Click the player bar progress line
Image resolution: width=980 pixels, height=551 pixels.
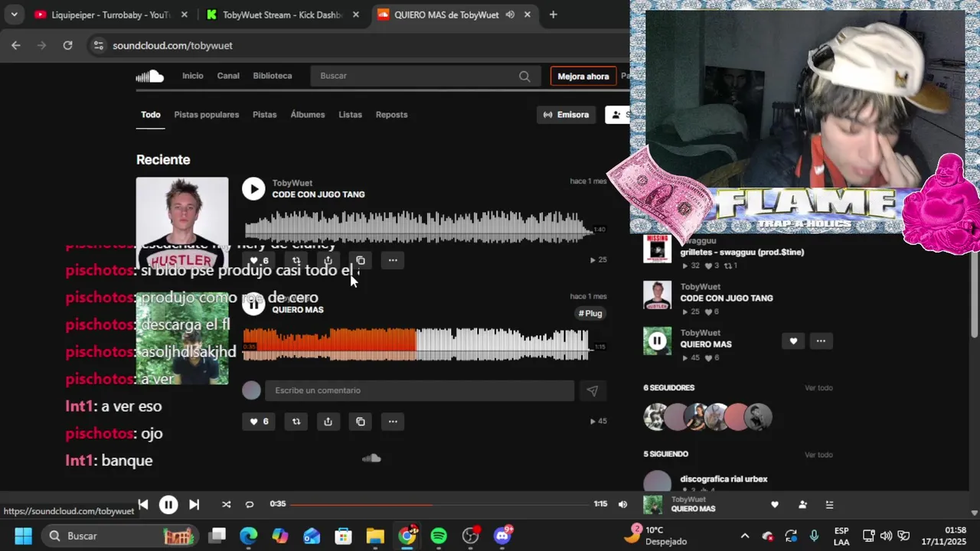[439, 504]
